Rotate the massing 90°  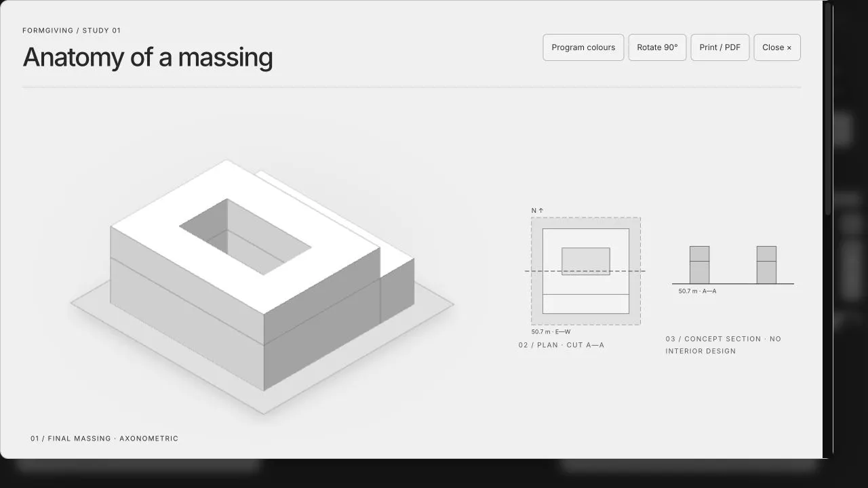pyautogui.click(x=657, y=47)
